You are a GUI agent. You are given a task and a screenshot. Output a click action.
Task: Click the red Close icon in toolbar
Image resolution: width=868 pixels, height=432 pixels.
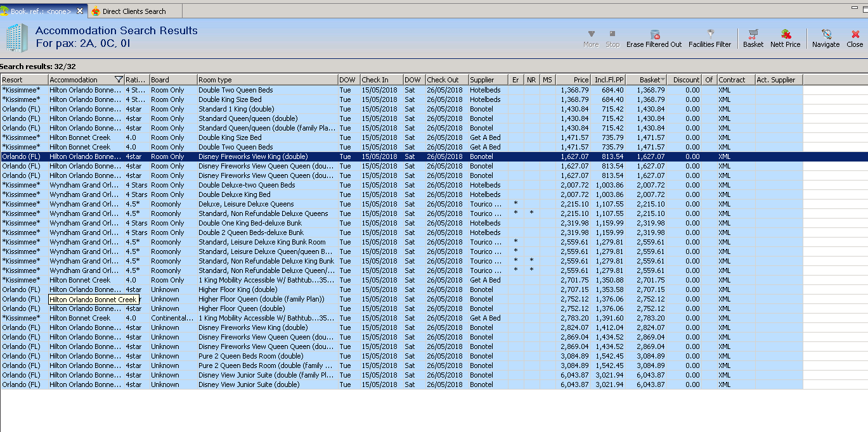click(x=855, y=34)
